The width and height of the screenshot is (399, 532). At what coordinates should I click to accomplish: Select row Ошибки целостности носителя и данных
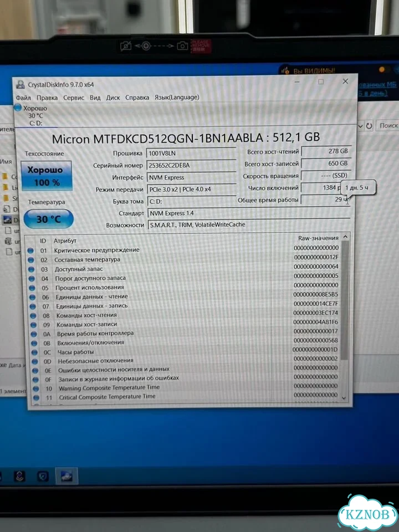[186, 370]
